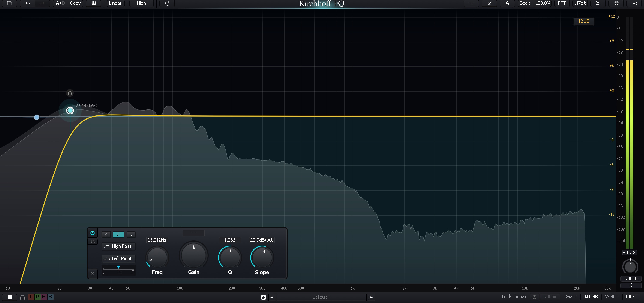The image size is (644, 303).
Task: Load previous preset with left arrow
Action: point(272,297)
